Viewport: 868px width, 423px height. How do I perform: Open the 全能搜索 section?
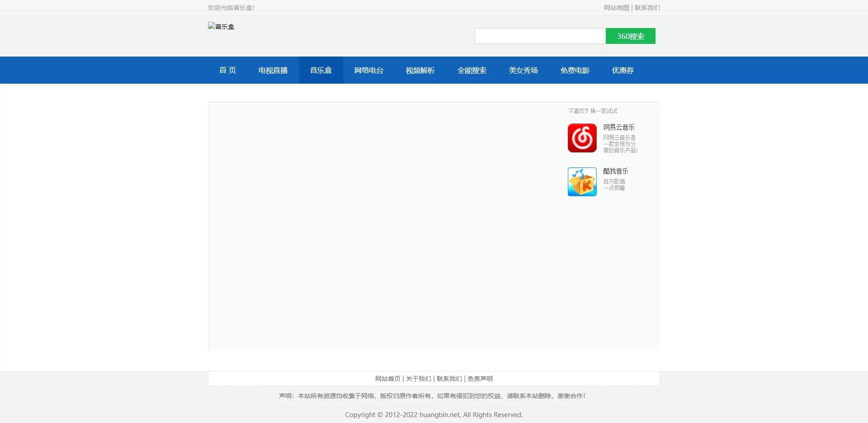472,70
